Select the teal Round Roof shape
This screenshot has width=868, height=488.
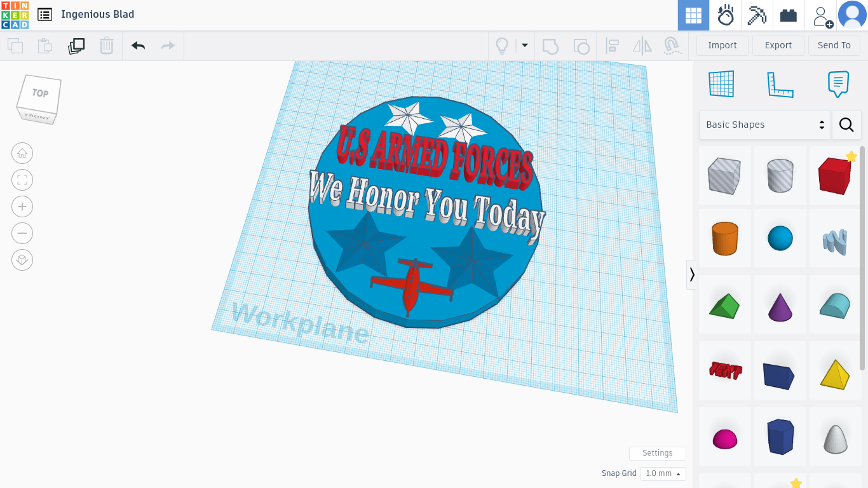[x=835, y=305]
